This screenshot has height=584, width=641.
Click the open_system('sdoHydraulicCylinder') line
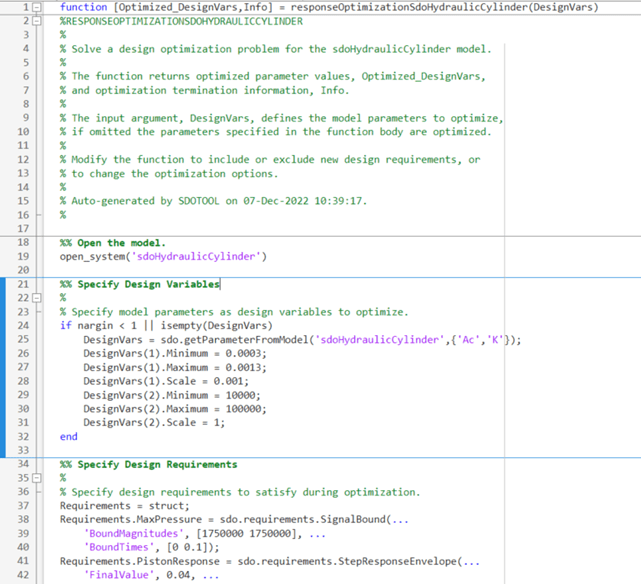click(x=163, y=257)
